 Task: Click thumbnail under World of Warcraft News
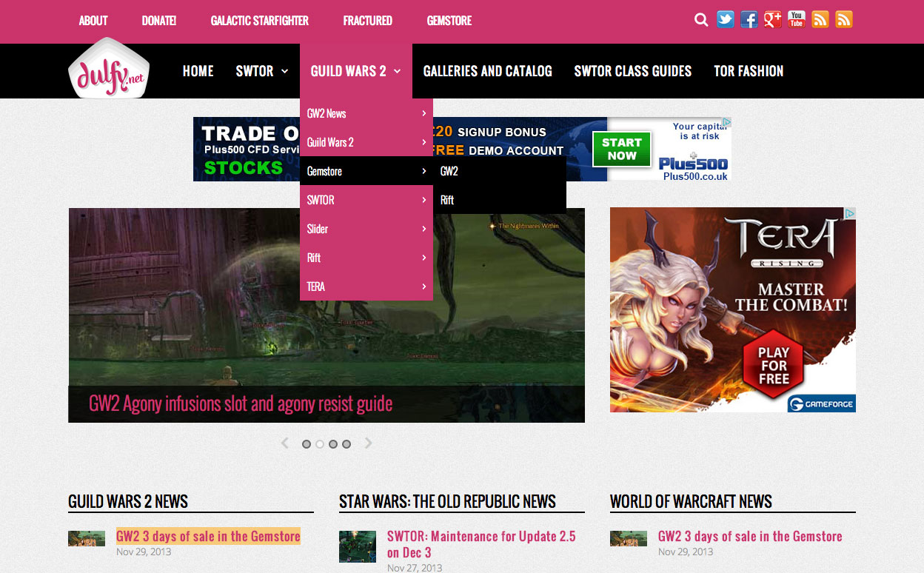(x=629, y=538)
